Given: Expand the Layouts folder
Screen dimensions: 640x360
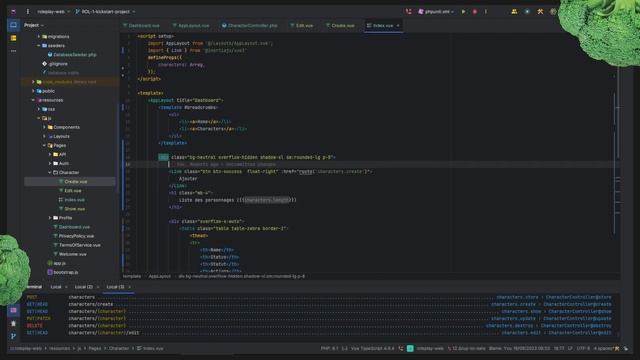Looking at the screenshot, I should click(44, 136).
